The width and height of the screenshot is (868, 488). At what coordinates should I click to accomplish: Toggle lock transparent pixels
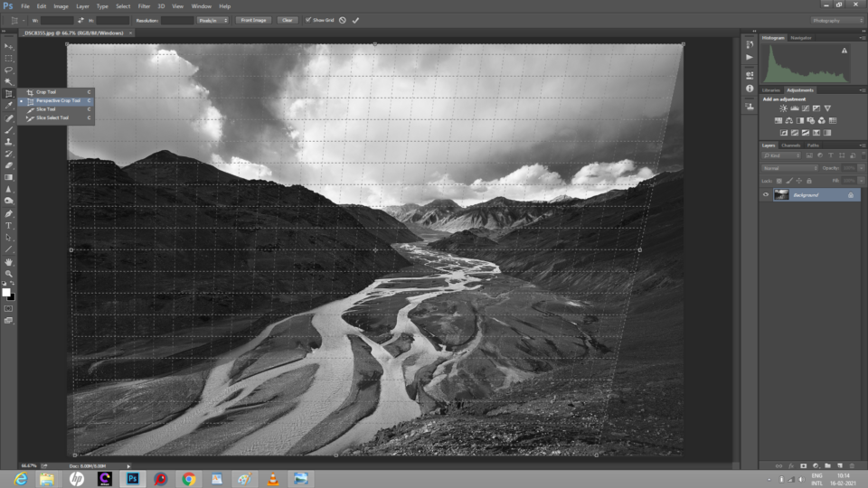pos(778,181)
